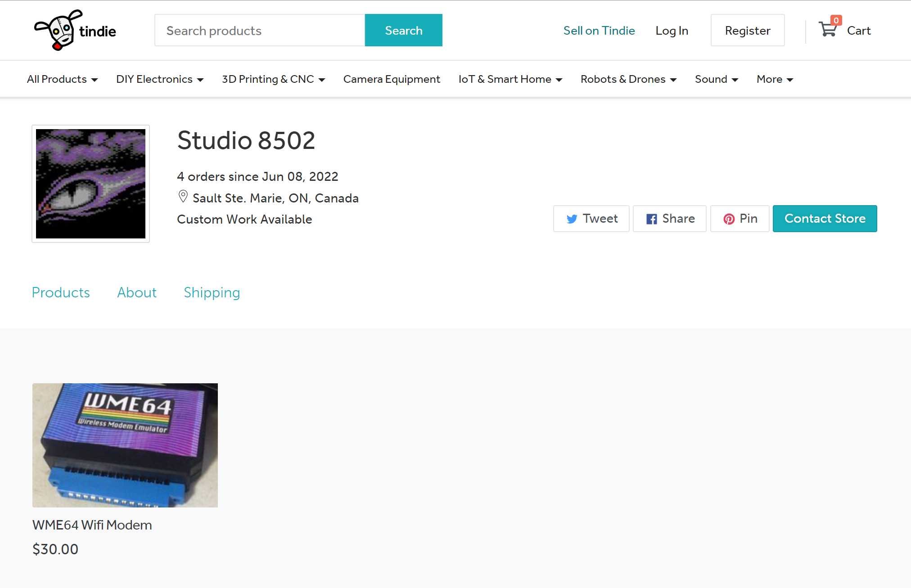Click the 'Custom Work Available' text
Image resolution: width=911 pixels, height=588 pixels.
(244, 219)
